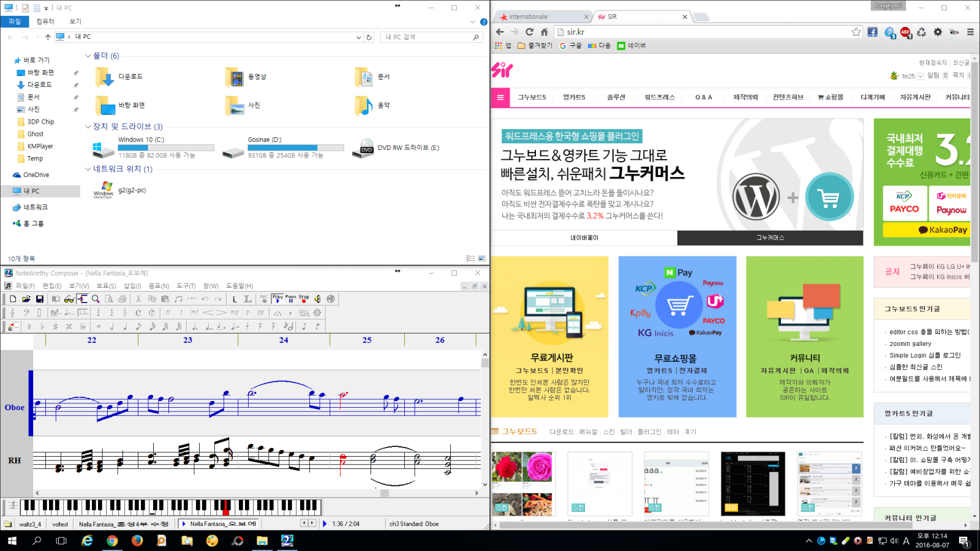Collapse the 폴더 (6) group

pos(88,56)
